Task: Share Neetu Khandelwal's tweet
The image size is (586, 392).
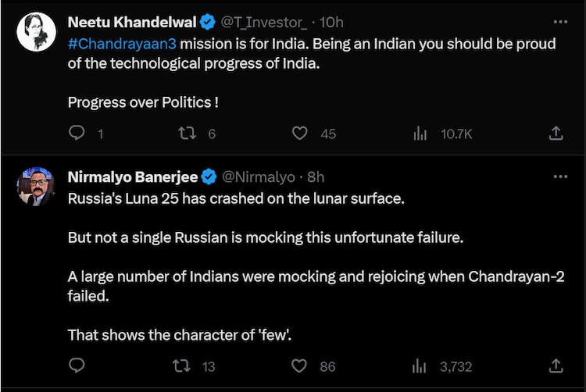Action: 556,134
